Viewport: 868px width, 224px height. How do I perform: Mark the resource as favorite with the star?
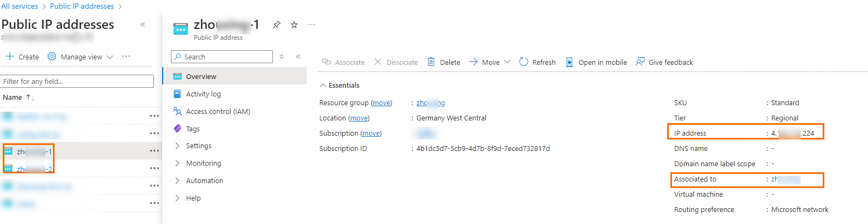coord(294,25)
